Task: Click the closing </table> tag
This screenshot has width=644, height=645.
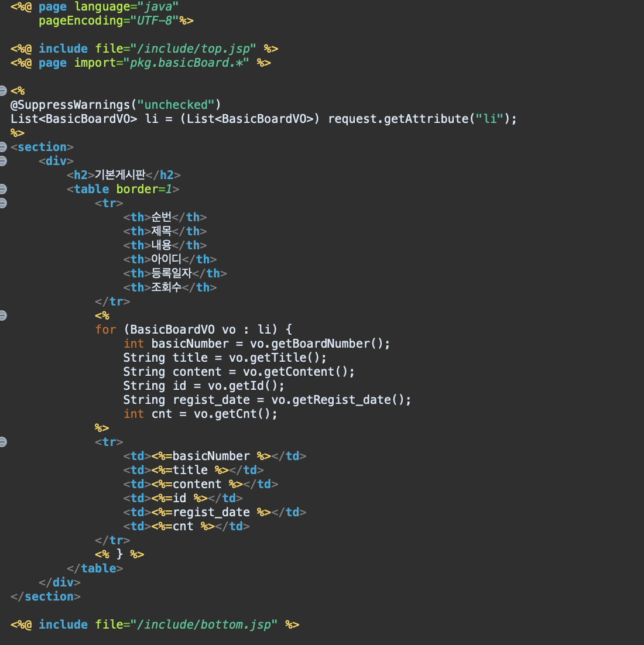Action: pyautogui.click(x=95, y=568)
